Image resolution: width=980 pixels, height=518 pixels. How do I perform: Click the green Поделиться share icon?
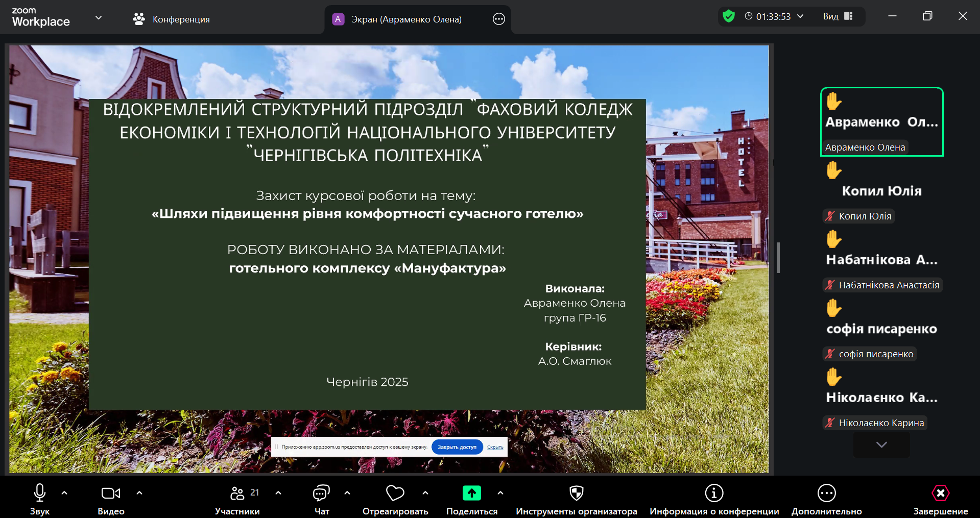[471, 494]
